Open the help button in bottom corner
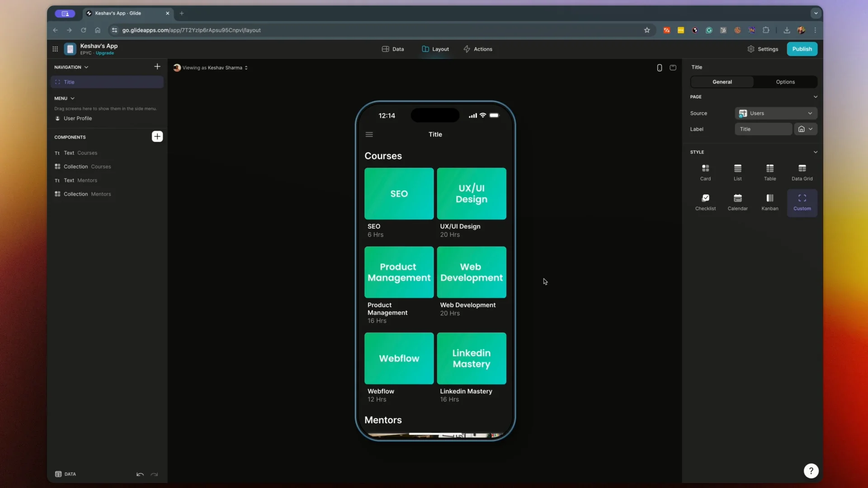 click(811, 471)
